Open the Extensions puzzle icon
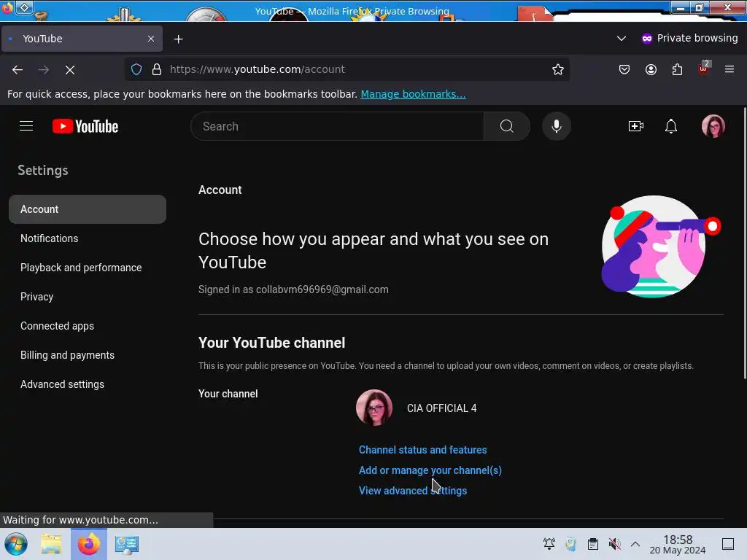Viewport: 747px width, 560px height. (677, 69)
